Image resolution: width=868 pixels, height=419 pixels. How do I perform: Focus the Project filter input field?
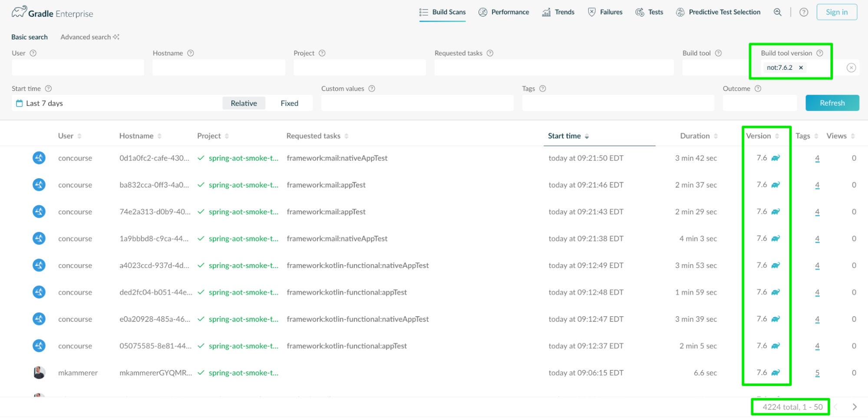click(x=360, y=68)
